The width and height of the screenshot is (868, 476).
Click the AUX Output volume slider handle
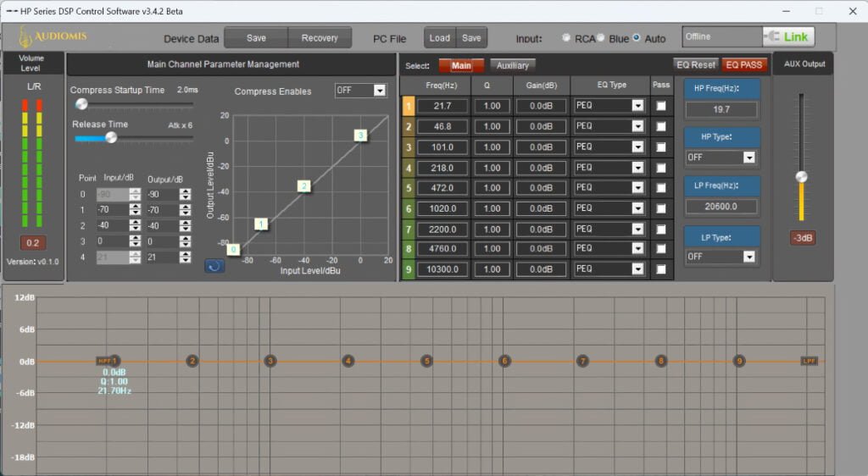(800, 177)
